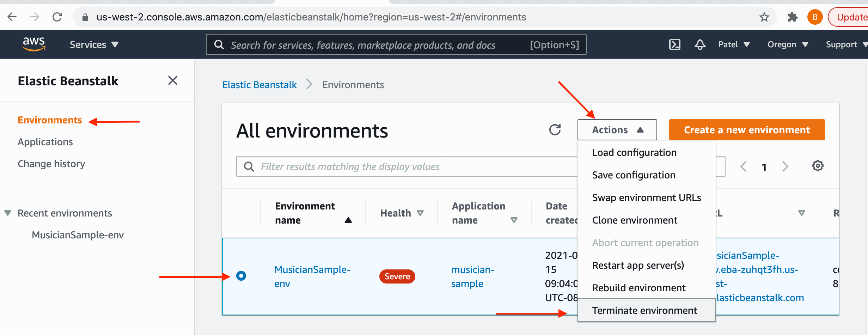
Task: Go to the next page of results
Action: (x=785, y=166)
